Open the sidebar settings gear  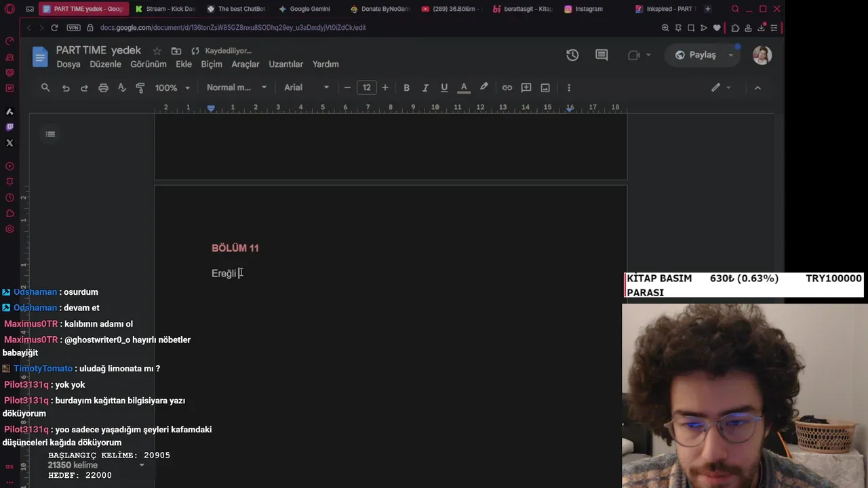coord(9,229)
